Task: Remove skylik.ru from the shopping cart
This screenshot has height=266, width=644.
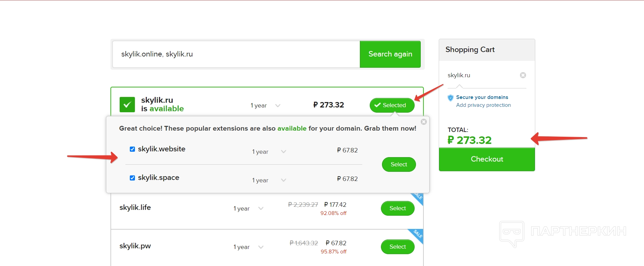Action: pos(523,75)
